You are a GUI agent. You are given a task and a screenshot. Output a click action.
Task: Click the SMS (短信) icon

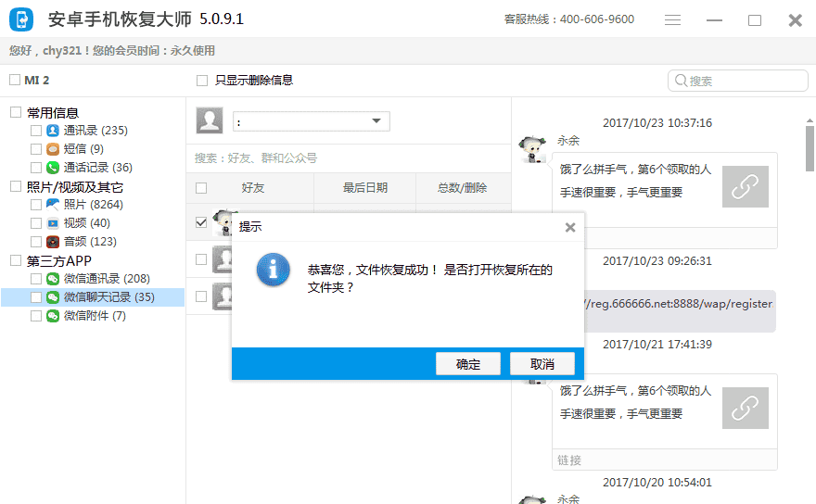pos(53,149)
